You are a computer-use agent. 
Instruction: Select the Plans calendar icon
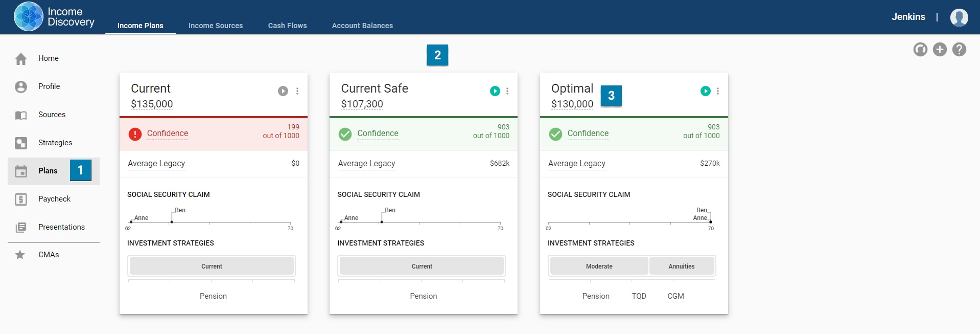(x=21, y=171)
